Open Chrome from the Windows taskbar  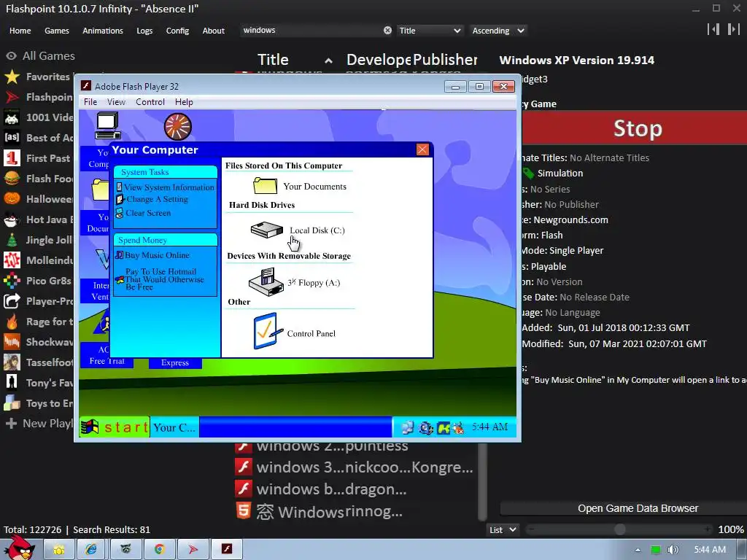tap(159, 550)
